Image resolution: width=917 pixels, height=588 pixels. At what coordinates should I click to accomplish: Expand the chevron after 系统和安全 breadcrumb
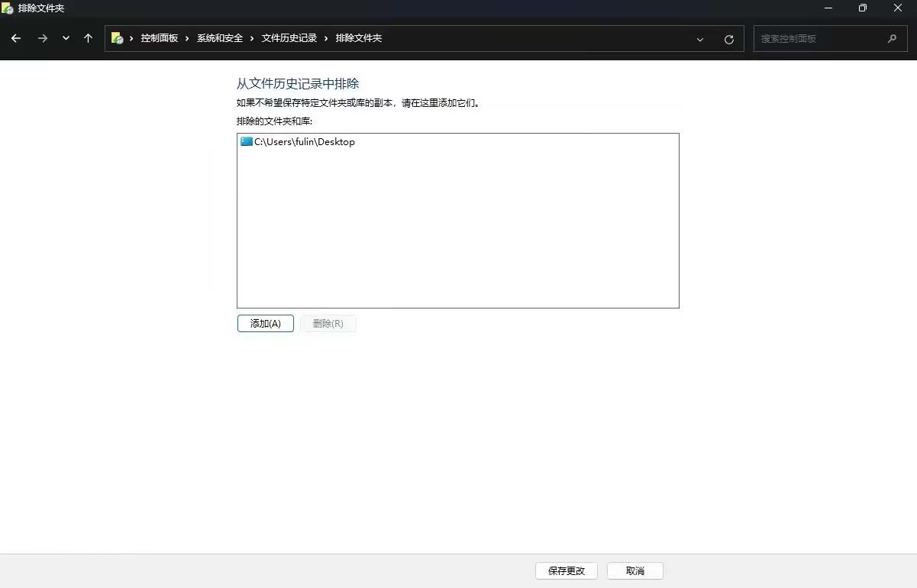(252, 38)
